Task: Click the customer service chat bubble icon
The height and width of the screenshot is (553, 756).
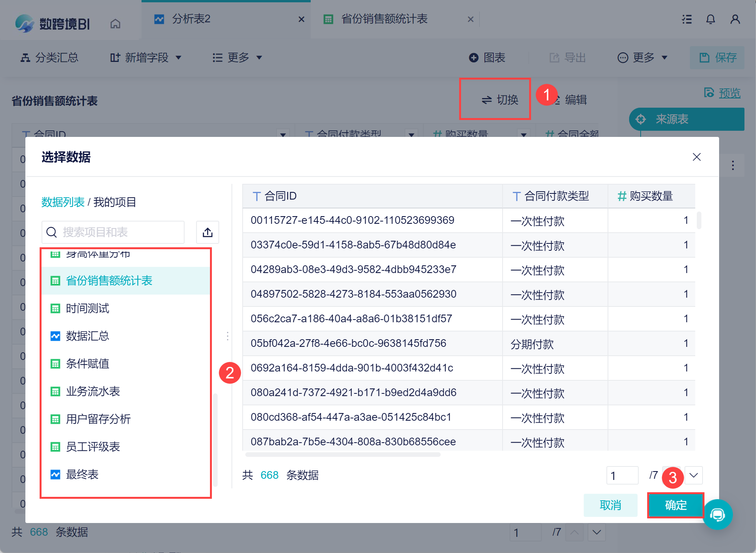Action: point(717,515)
